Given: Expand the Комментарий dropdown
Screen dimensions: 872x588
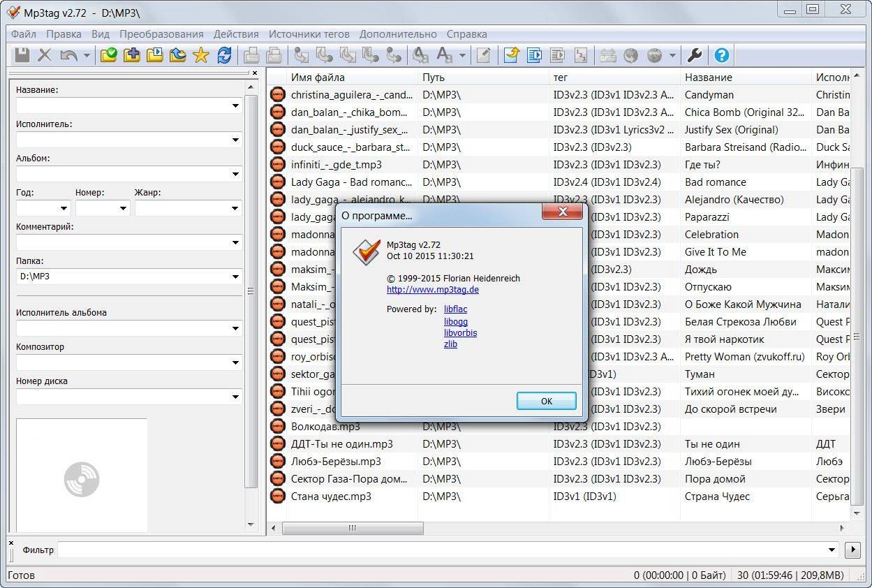Looking at the screenshot, I should [235, 243].
